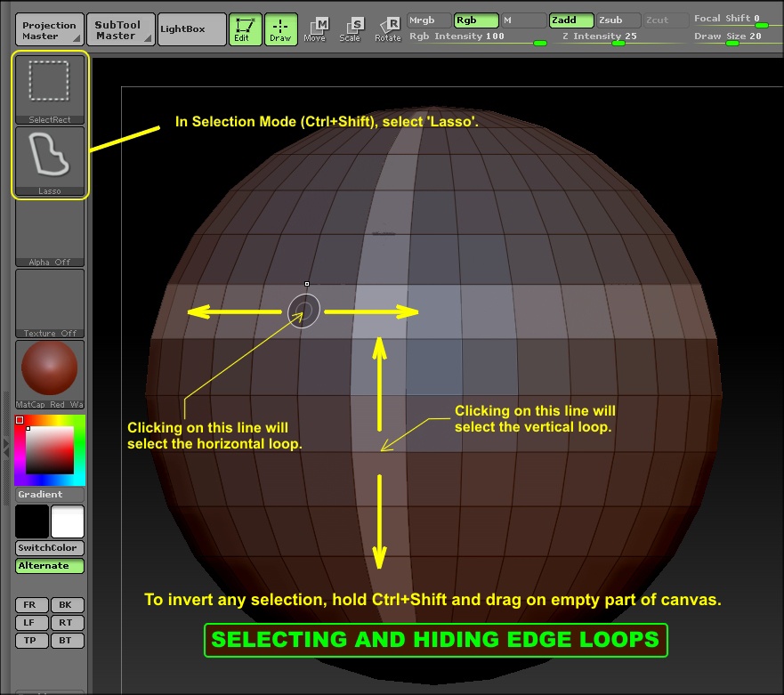Toggle Draw mode
This screenshot has width=784, height=695.
click(280, 29)
